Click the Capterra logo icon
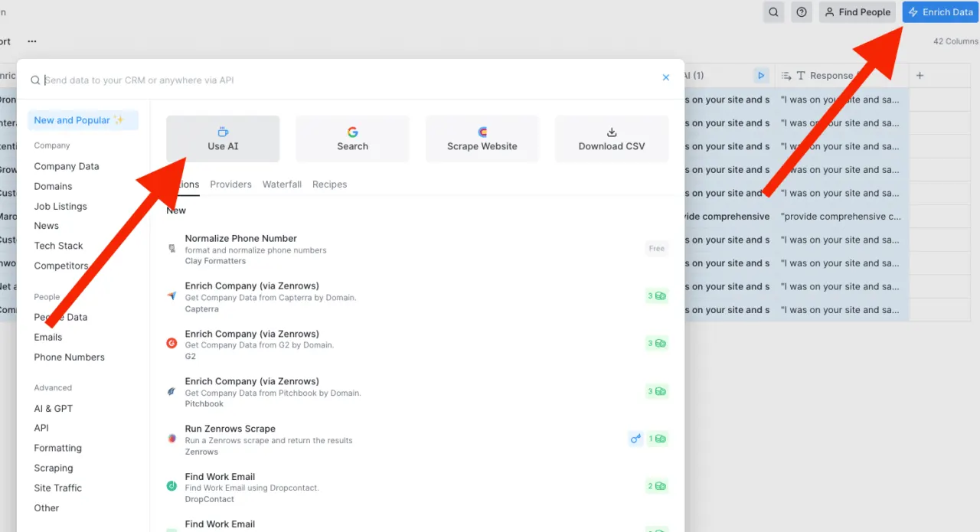980x532 pixels. tap(171, 296)
